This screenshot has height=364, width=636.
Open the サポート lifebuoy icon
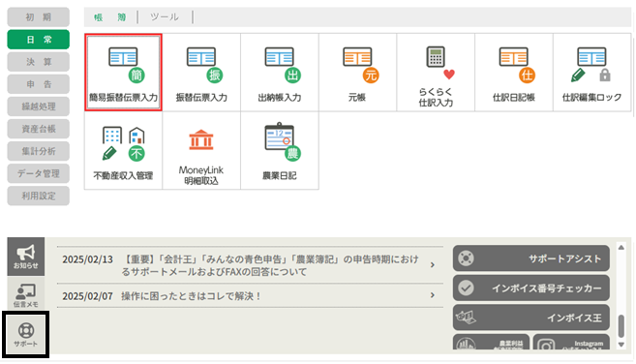26,334
